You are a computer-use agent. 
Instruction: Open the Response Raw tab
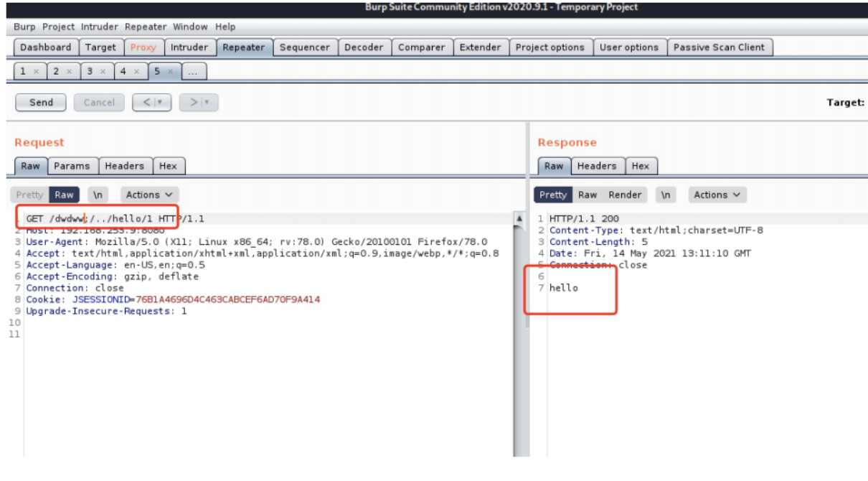(x=555, y=166)
